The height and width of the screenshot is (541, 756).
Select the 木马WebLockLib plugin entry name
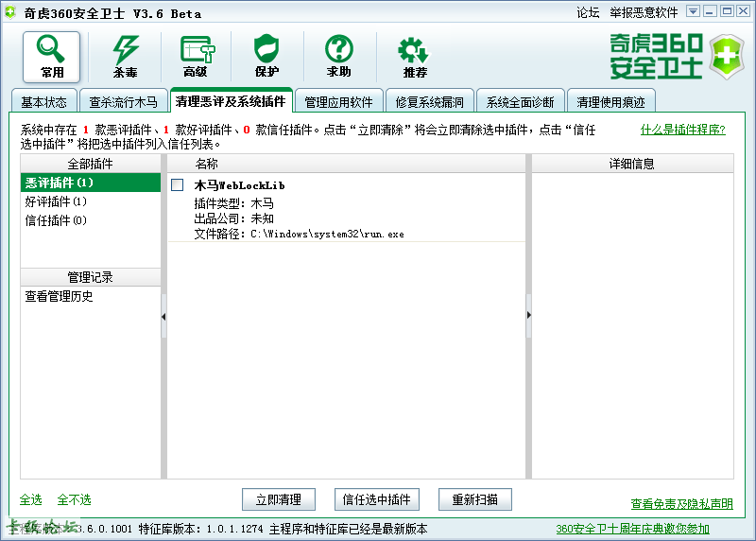[x=239, y=185]
